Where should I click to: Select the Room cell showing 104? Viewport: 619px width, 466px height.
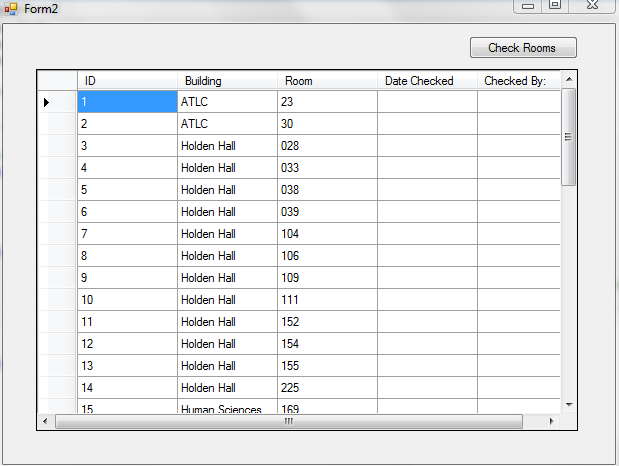[x=327, y=234]
